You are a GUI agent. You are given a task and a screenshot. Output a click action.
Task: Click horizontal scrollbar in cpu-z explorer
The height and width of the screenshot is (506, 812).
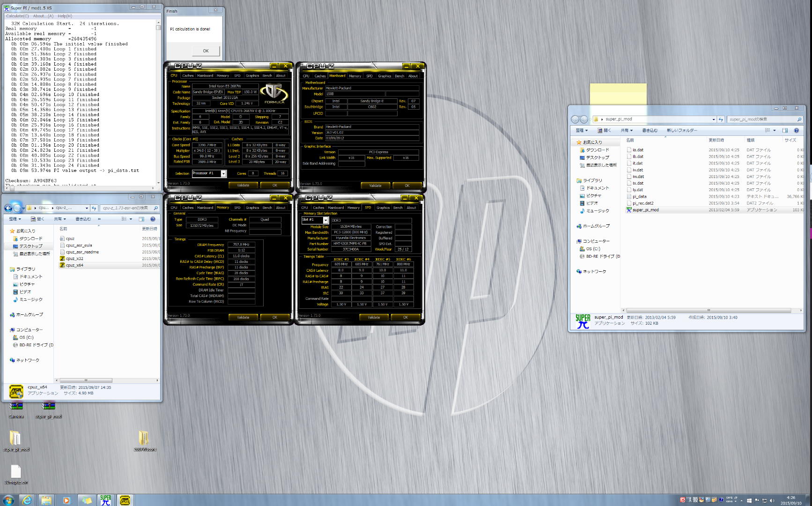[x=86, y=380]
